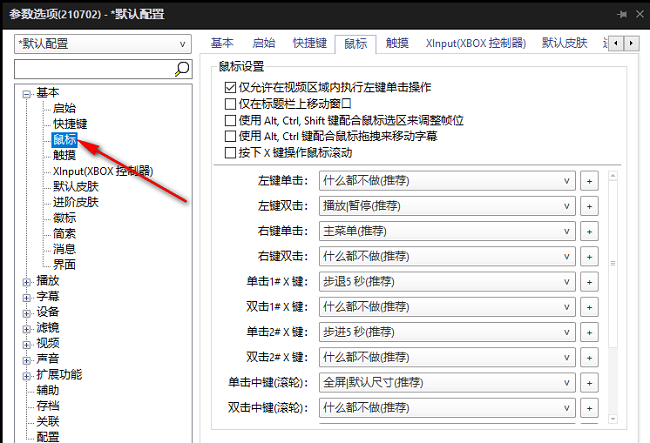Click plus button beside 双击中键(滚轮)
Image resolution: width=650 pixels, height=443 pixels.
click(589, 409)
